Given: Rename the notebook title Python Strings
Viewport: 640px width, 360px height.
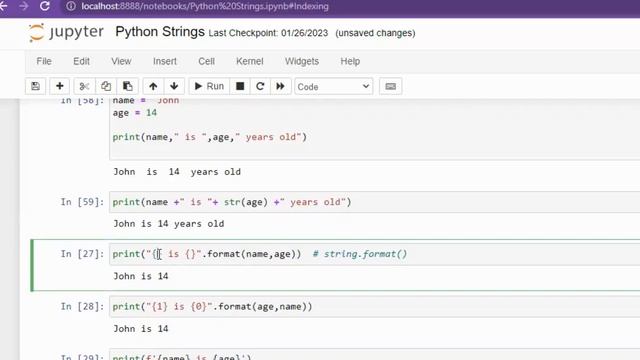Looking at the screenshot, I should pyautogui.click(x=160, y=32).
